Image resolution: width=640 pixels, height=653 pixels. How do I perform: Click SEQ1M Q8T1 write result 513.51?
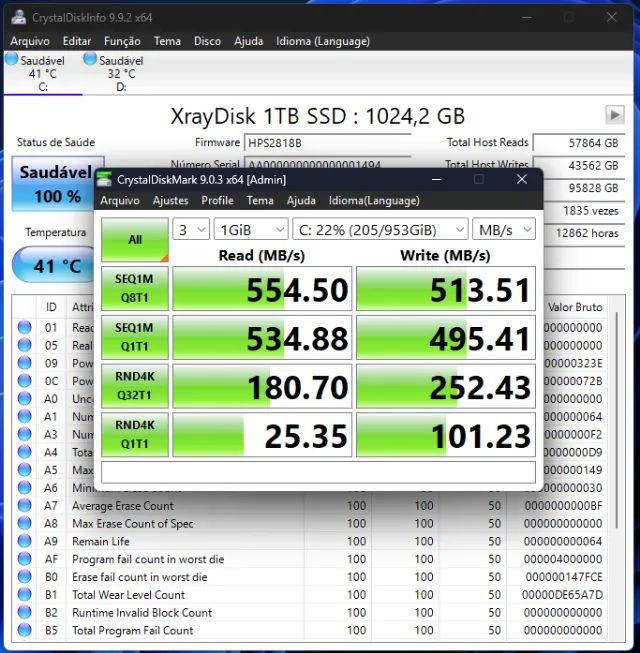click(446, 289)
